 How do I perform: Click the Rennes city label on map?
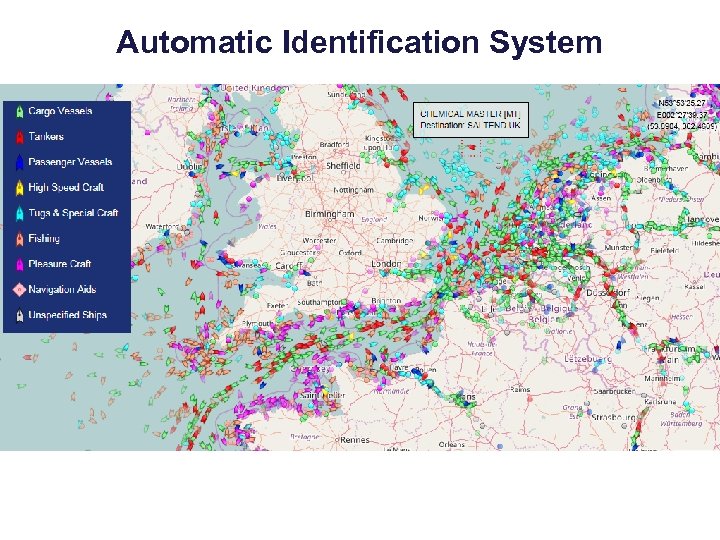point(354,440)
